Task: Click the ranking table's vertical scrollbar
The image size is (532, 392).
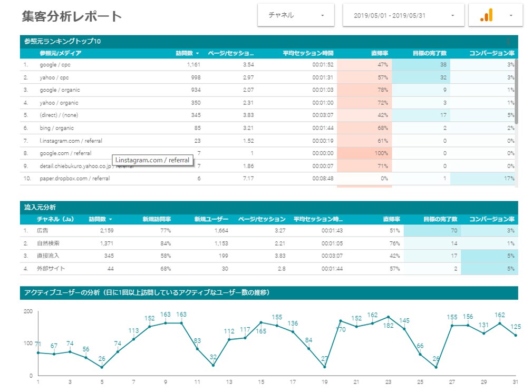Action: tap(516, 92)
